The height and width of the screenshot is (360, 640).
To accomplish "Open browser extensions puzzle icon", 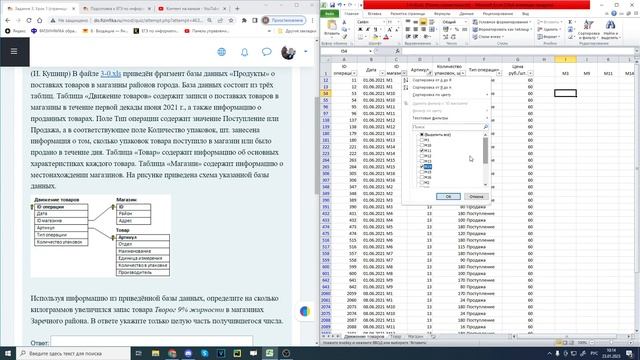I will pos(244,20).
